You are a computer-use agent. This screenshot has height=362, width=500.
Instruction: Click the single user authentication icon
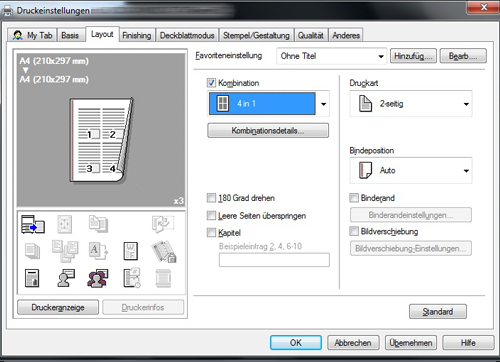(x=65, y=278)
